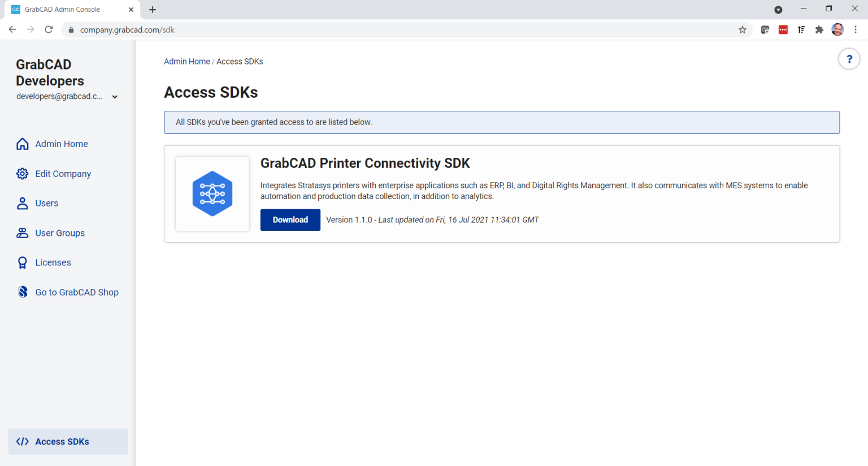Click the Printer Connectivity SDK thumbnail
The height and width of the screenshot is (466, 868).
[212, 193]
